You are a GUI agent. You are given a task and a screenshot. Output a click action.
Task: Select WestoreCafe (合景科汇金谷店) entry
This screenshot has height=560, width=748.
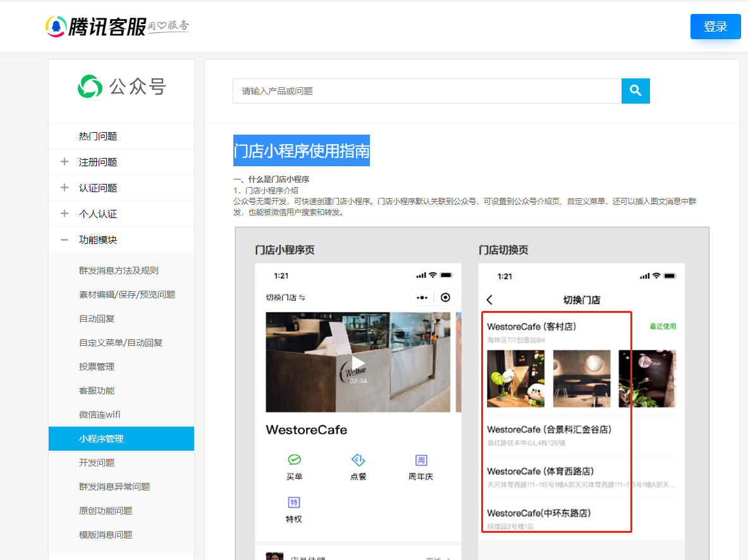pyautogui.click(x=549, y=429)
